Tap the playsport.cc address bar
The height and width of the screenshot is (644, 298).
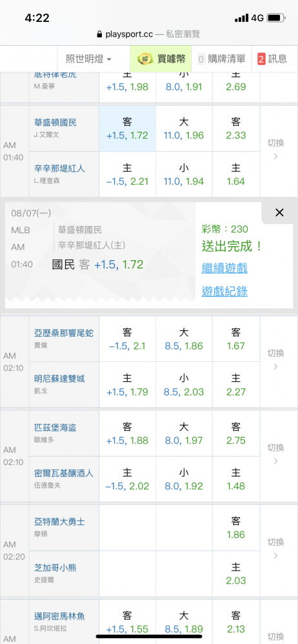[x=149, y=35]
